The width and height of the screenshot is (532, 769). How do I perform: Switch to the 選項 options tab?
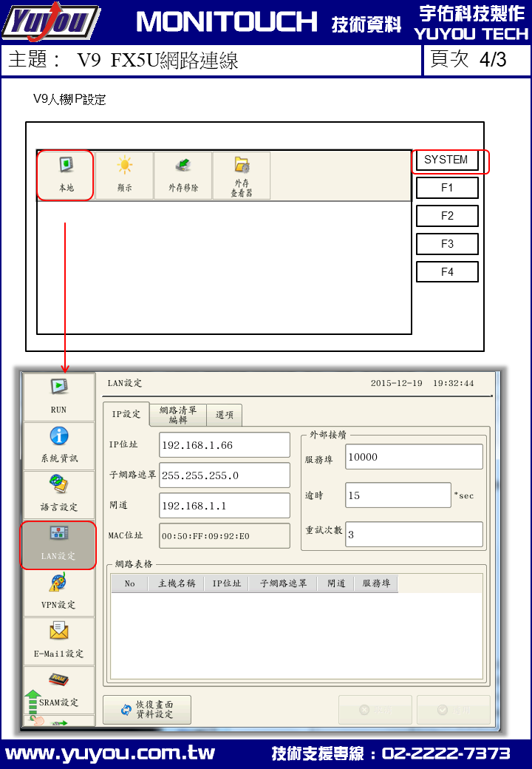(x=225, y=415)
